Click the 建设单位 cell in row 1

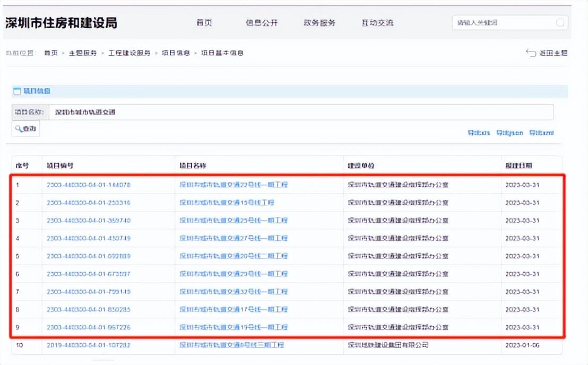398,185
